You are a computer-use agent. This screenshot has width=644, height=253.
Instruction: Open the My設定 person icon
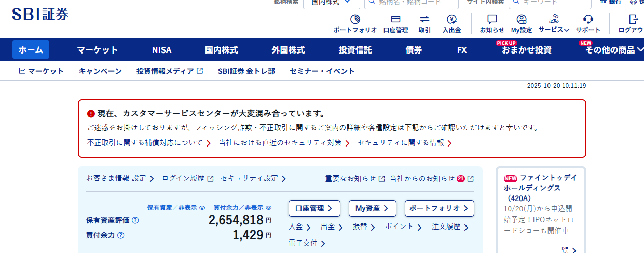pyautogui.click(x=522, y=19)
